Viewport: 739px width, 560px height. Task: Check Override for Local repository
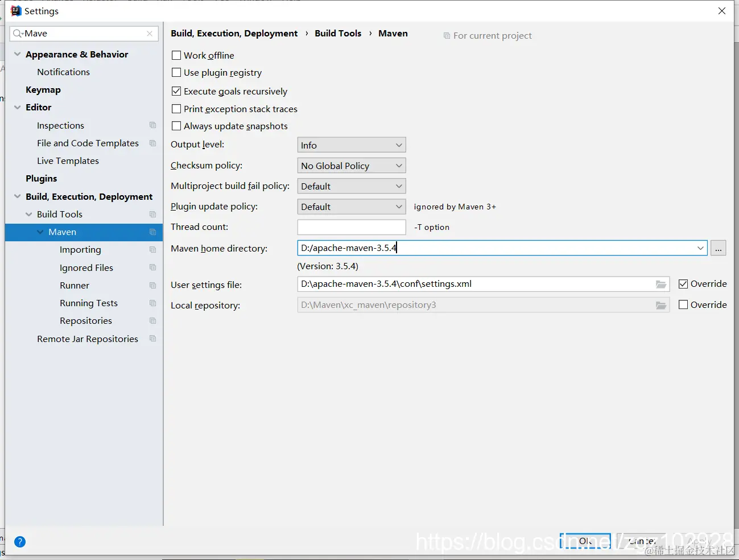coord(683,304)
